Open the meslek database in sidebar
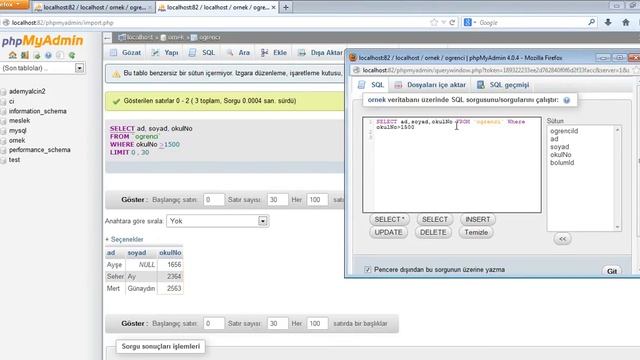Screen dimensions: 640x360 click(x=19, y=121)
